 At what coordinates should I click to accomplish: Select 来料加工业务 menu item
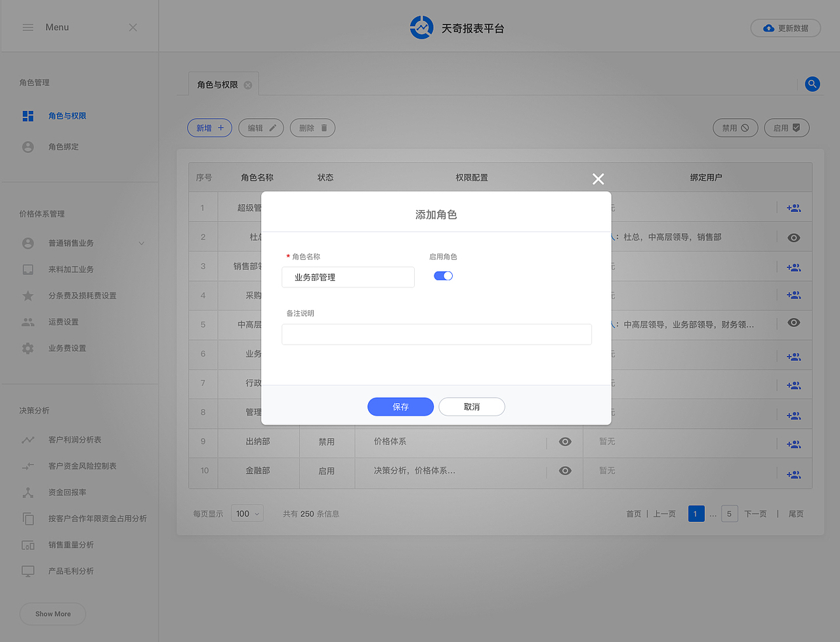click(71, 270)
